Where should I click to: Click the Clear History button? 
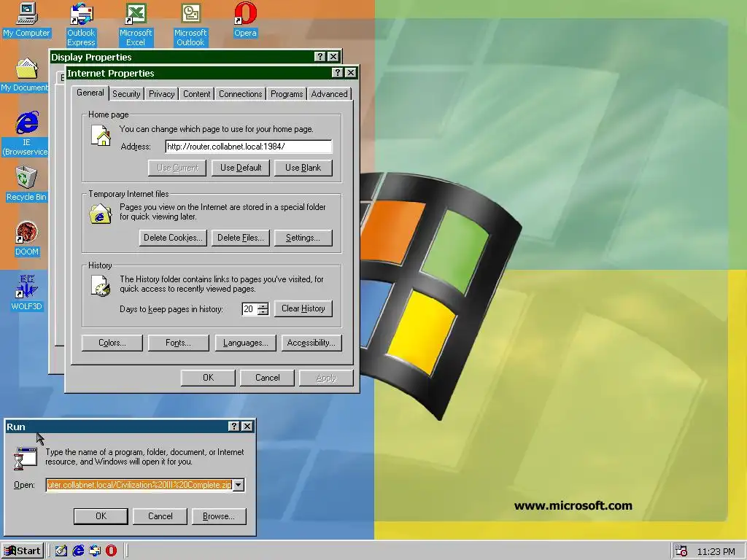coord(303,308)
